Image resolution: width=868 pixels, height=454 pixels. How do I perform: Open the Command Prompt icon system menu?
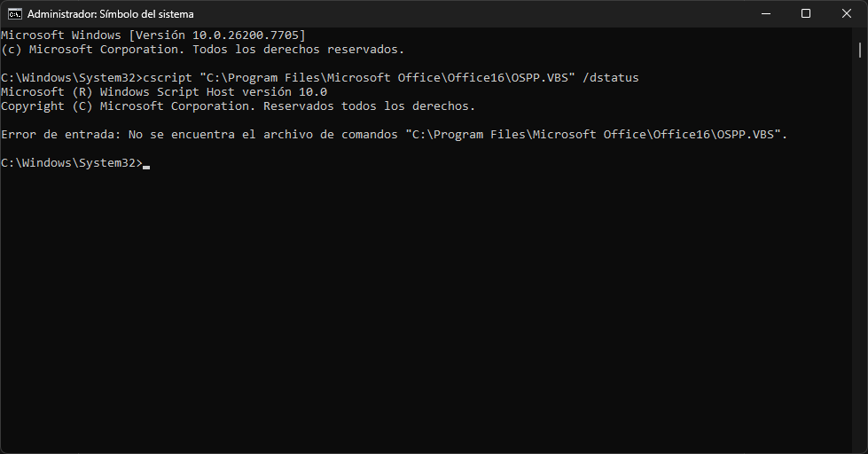14,14
